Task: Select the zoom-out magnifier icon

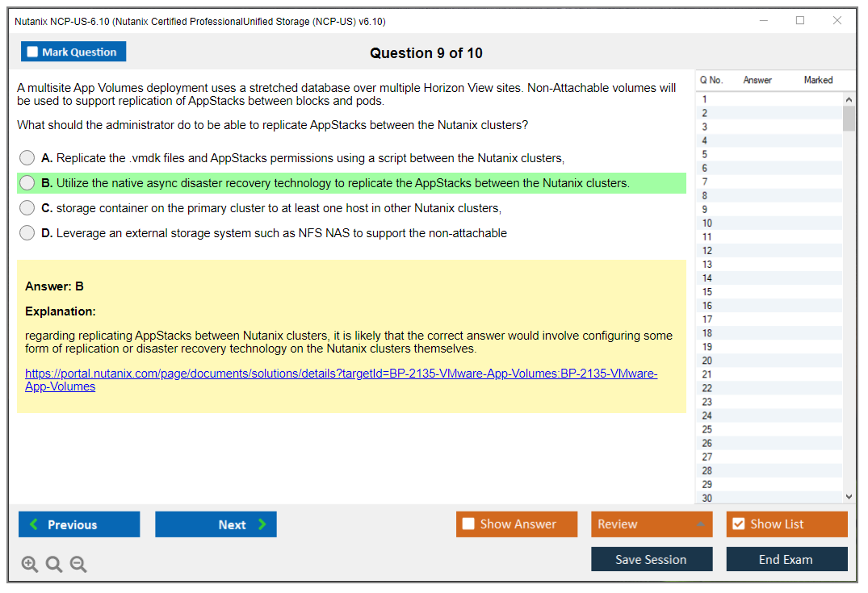Action: click(78, 564)
